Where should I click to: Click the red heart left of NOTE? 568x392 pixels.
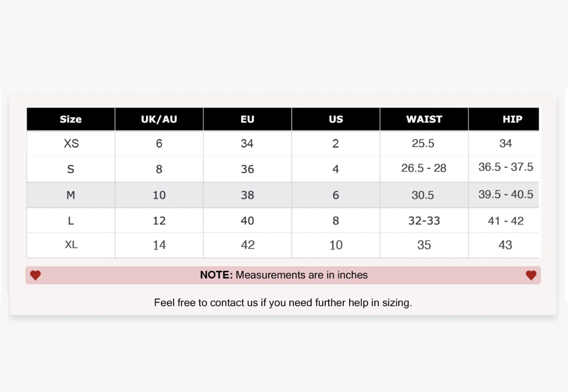(35, 275)
